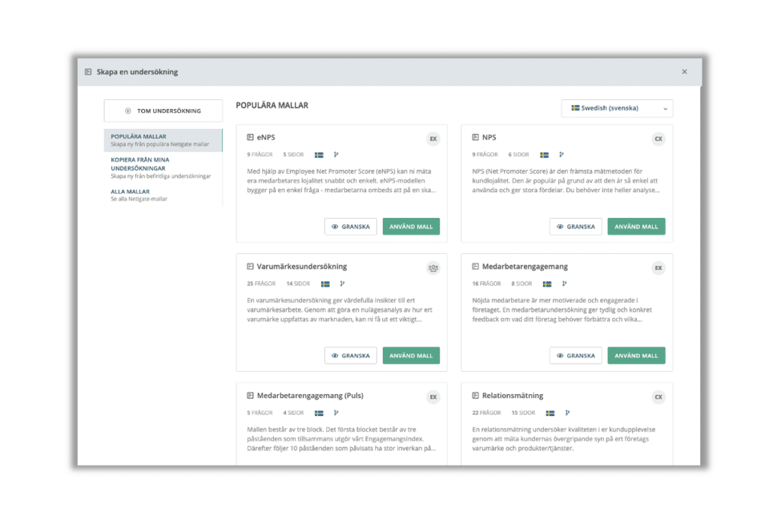Preview NPS template with Granska

click(575, 226)
